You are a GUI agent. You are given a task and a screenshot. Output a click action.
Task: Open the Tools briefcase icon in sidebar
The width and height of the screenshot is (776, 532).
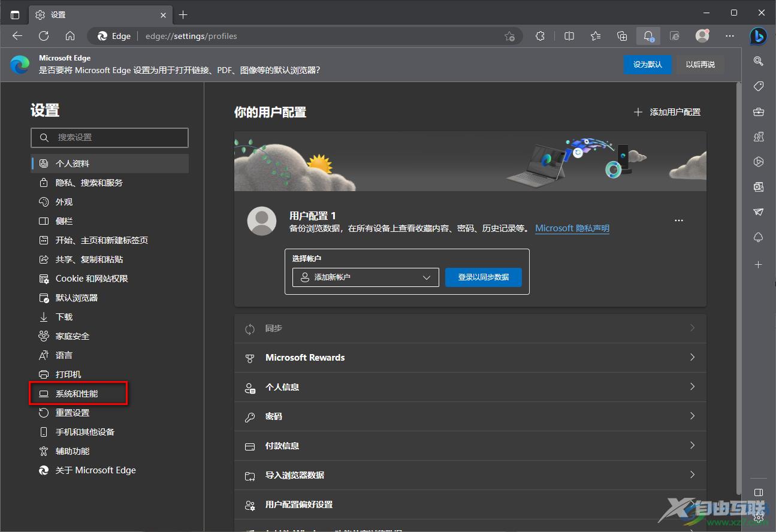759,111
